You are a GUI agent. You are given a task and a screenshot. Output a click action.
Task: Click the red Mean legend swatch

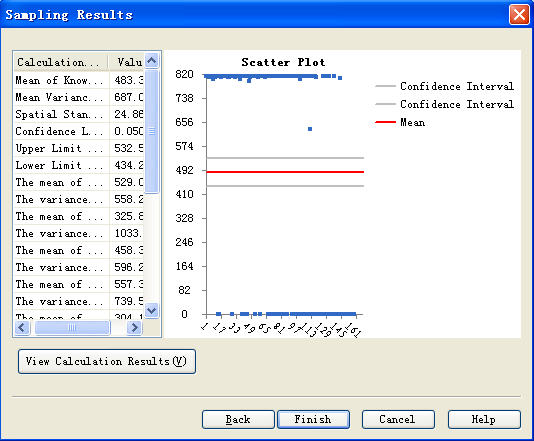pos(385,122)
